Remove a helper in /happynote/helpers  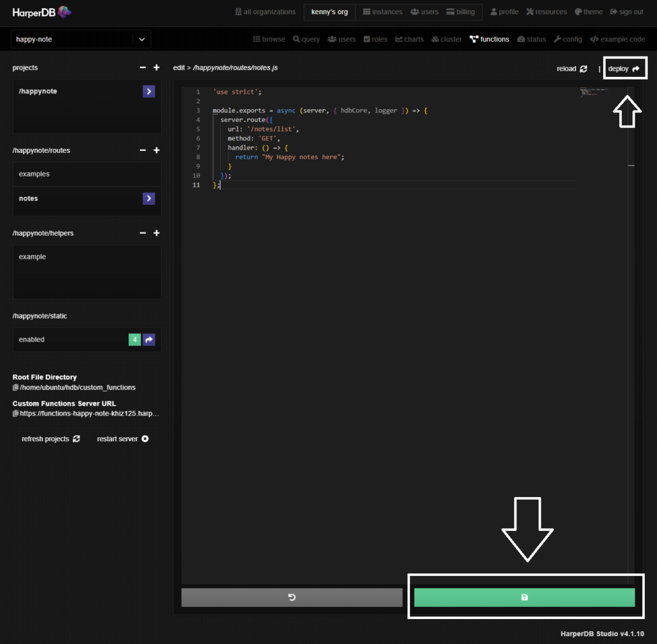coord(143,233)
